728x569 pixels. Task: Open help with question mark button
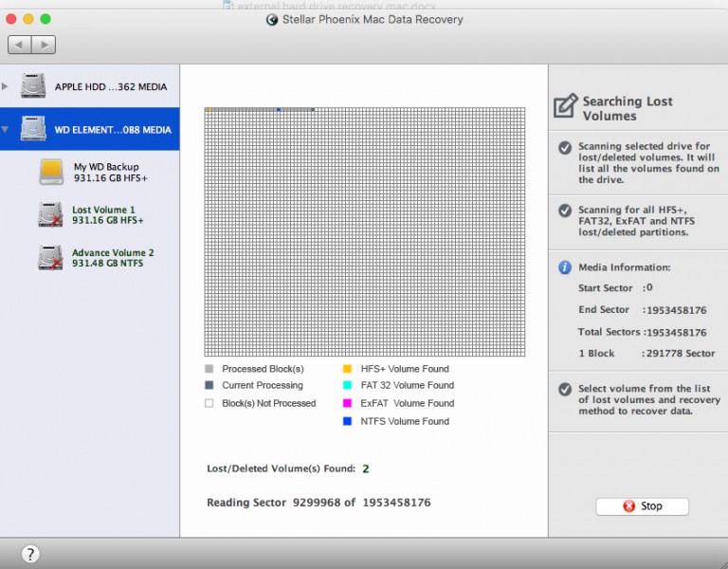[30, 554]
